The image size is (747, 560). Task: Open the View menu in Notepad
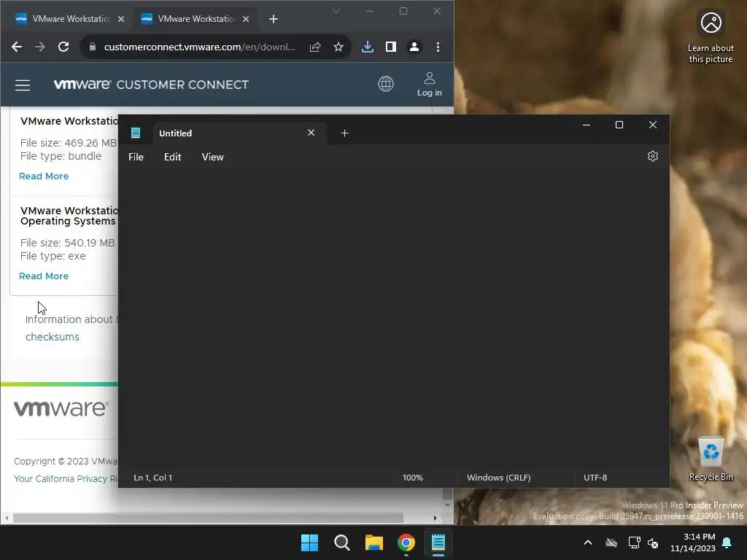click(x=212, y=157)
